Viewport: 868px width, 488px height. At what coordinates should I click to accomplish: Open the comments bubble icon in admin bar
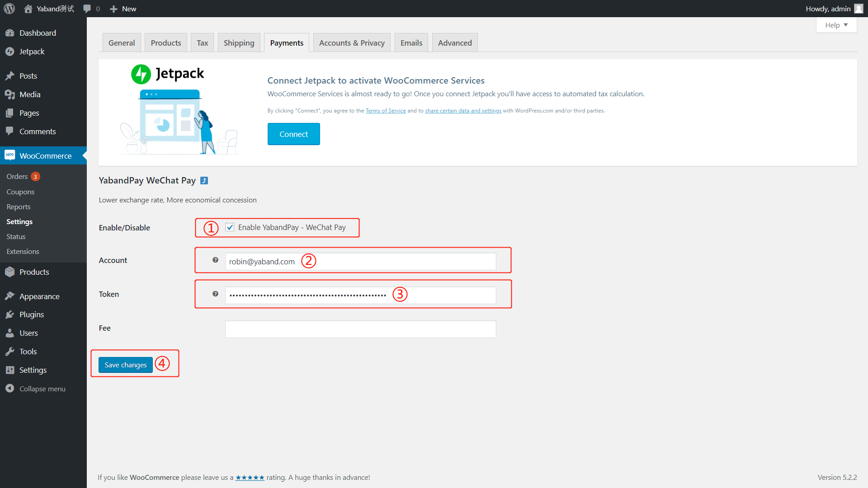87,9
